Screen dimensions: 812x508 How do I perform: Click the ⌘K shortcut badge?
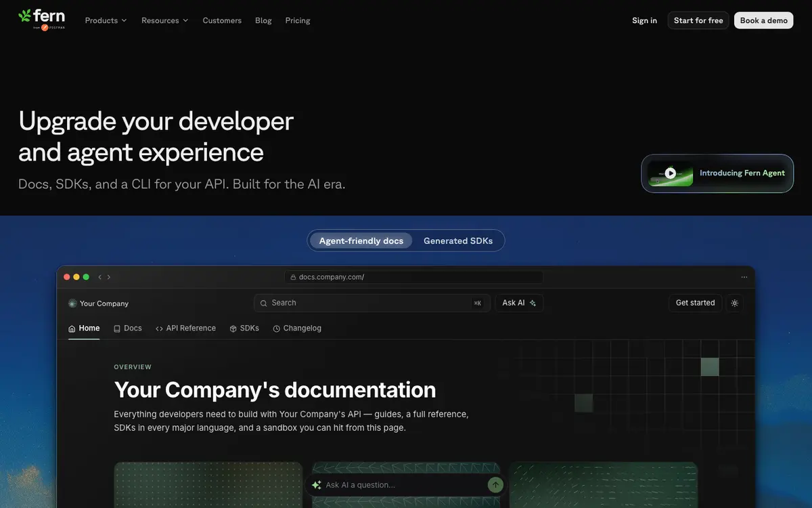click(x=478, y=303)
